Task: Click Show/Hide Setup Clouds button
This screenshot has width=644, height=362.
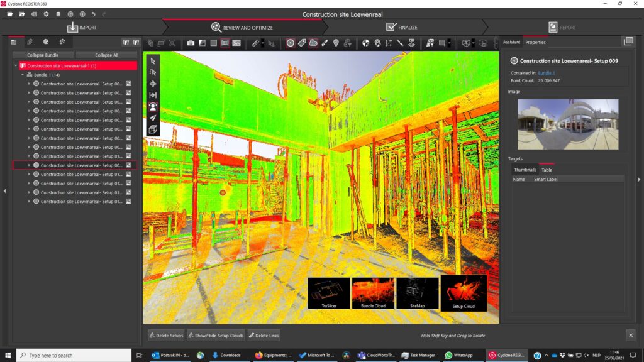Action: (x=216, y=336)
